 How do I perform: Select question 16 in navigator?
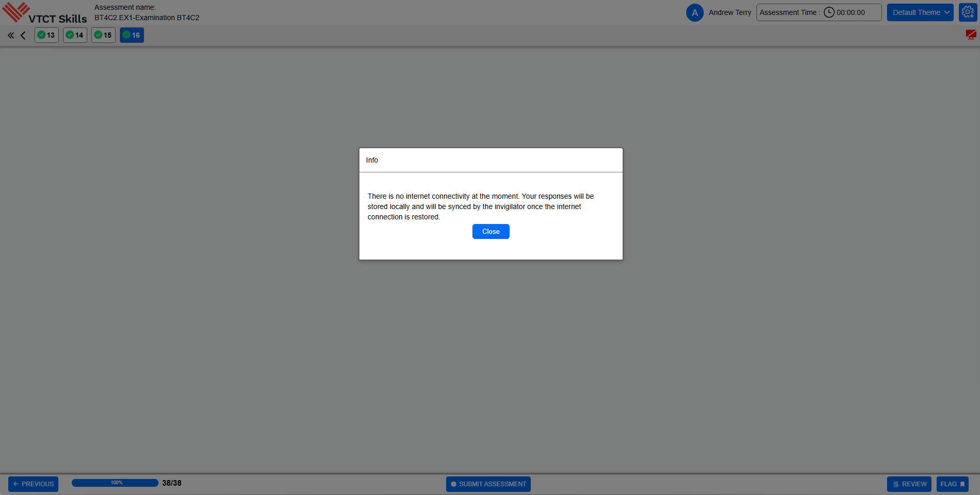(132, 35)
